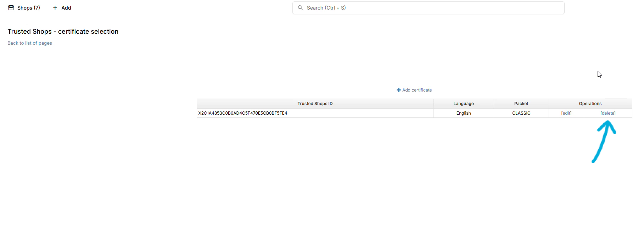Click the Shops storefront icon
This screenshot has height=231, width=644.
[11, 8]
